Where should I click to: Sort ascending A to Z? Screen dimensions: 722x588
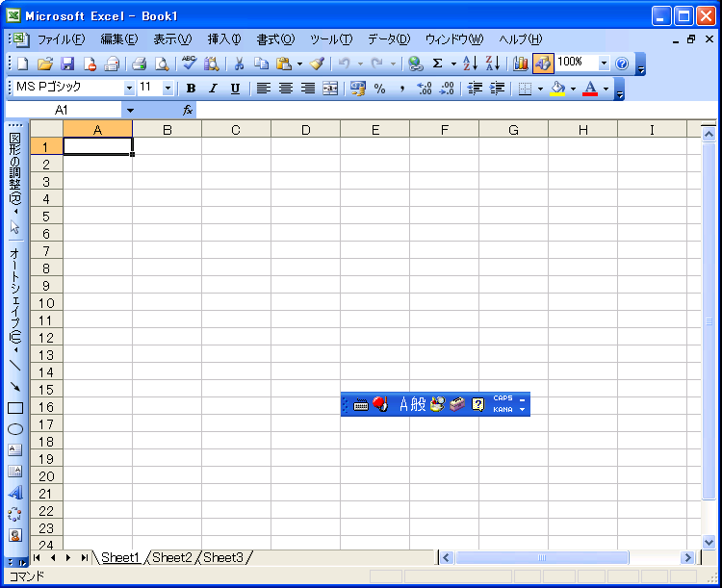coord(470,64)
